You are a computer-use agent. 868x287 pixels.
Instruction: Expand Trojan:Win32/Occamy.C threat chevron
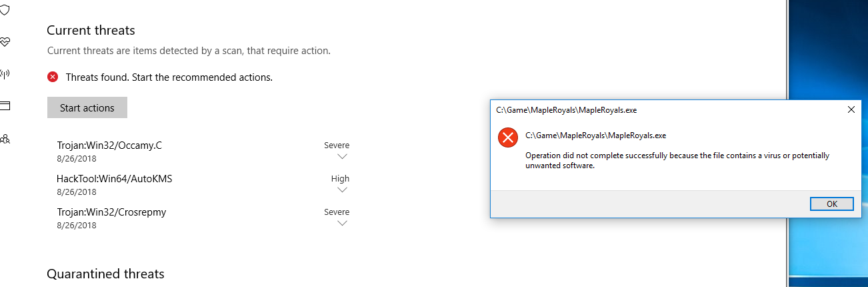click(x=343, y=157)
